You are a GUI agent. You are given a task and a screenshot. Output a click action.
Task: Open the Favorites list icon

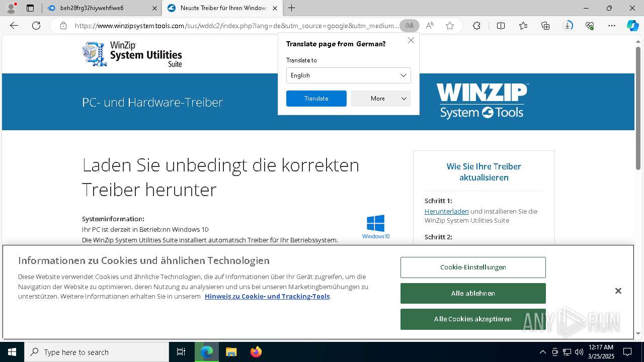[523, 26]
